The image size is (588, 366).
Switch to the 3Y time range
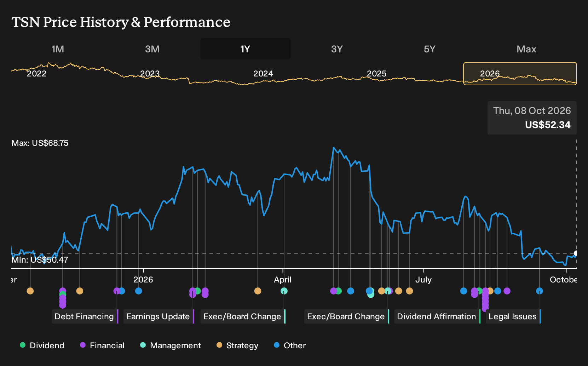pos(337,49)
